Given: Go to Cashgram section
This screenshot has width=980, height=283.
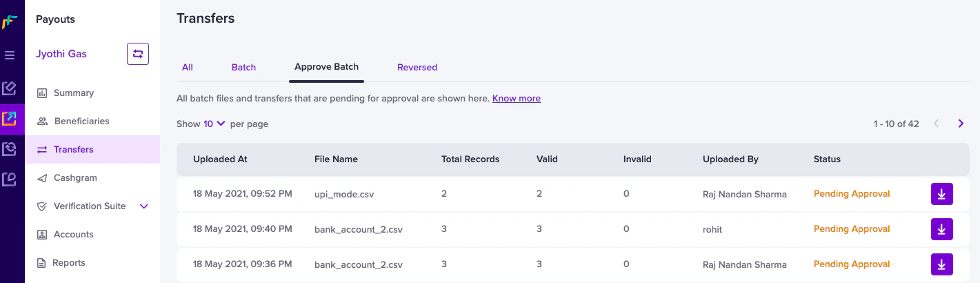Looking at the screenshot, I should pyautogui.click(x=75, y=177).
